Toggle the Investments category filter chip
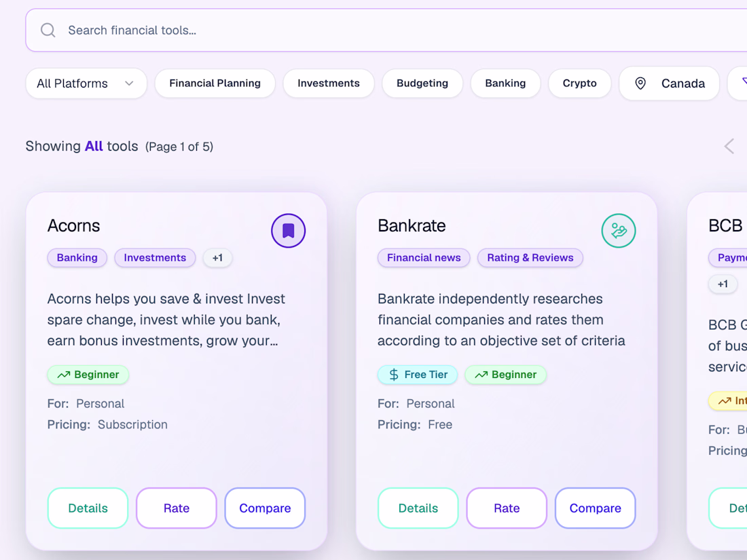 click(x=329, y=83)
